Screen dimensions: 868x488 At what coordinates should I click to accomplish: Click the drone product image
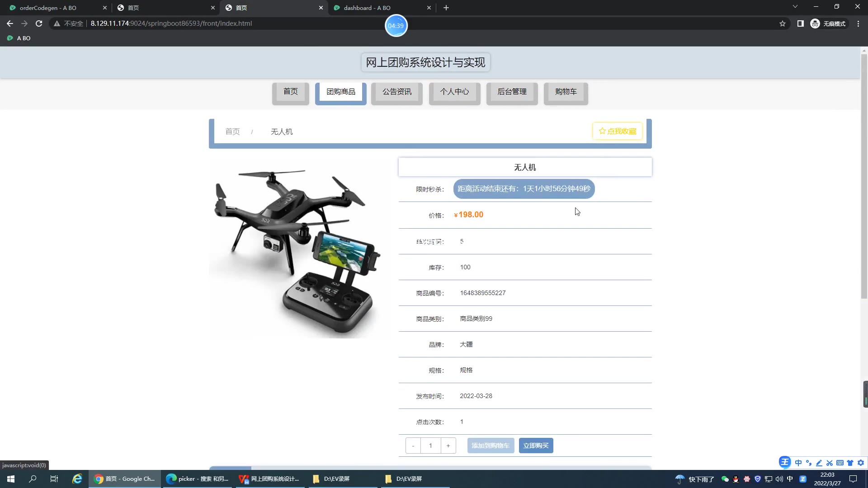pyautogui.click(x=299, y=248)
